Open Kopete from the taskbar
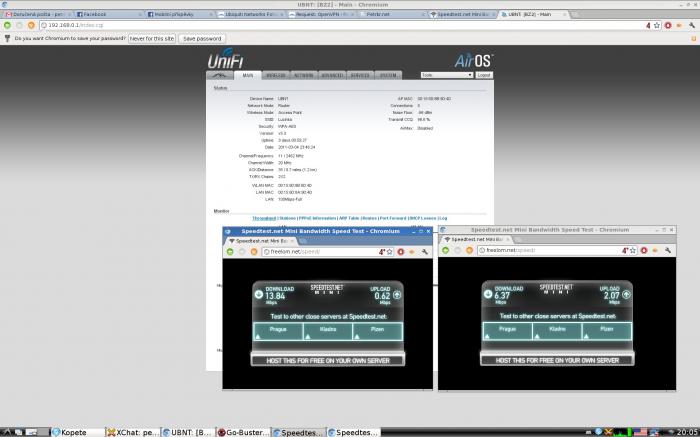The image size is (700, 437). coord(78,432)
